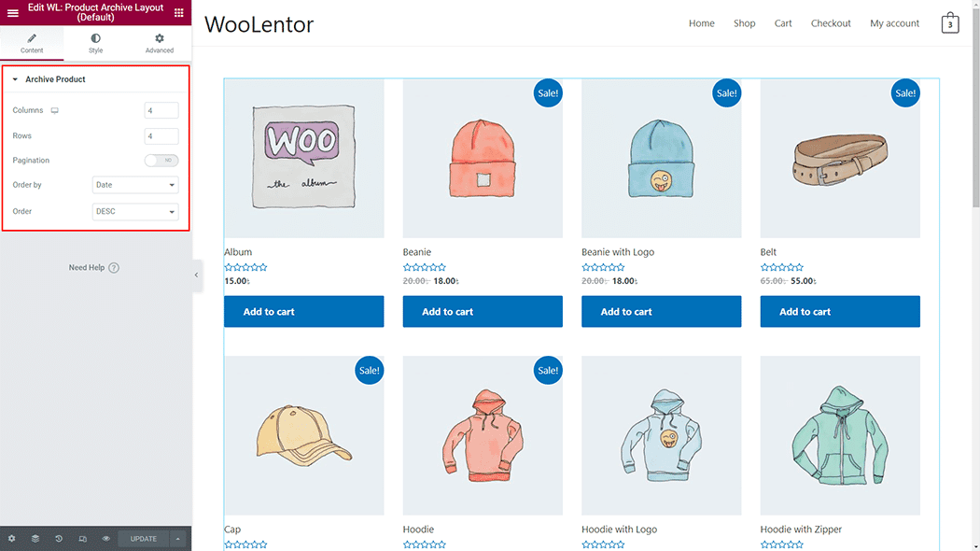This screenshot has height=551, width=980.
Task: Click the Rows number input field
Action: (x=161, y=135)
